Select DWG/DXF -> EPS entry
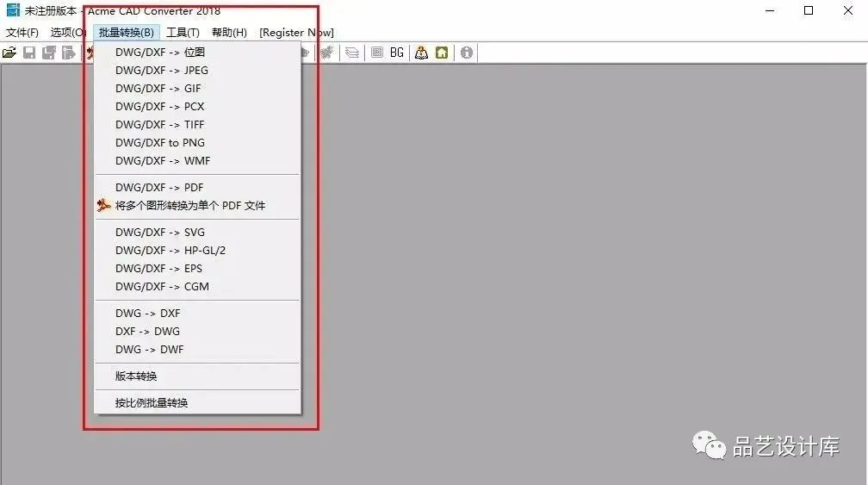The width and height of the screenshot is (868, 485). click(x=197, y=269)
